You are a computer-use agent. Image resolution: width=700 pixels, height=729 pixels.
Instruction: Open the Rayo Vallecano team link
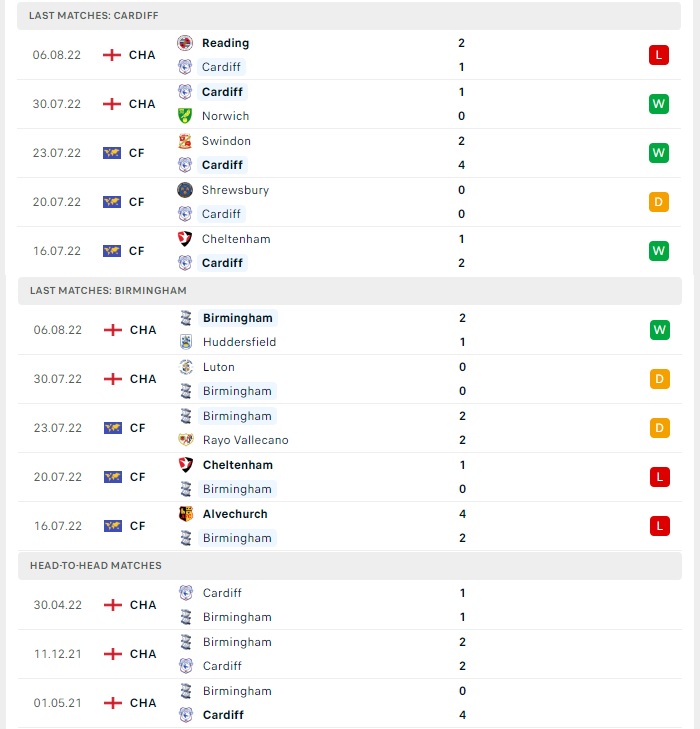(x=245, y=440)
